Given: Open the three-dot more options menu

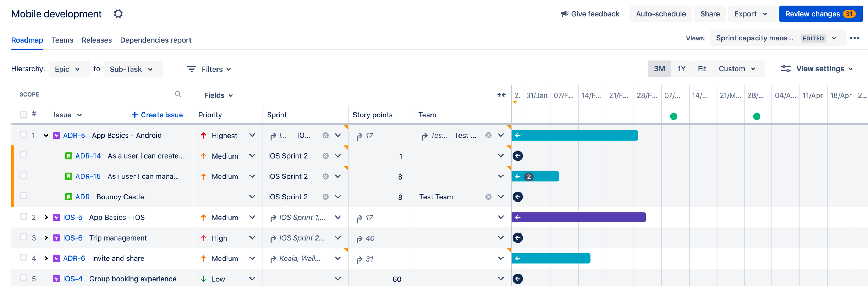Looking at the screenshot, I should (855, 38).
